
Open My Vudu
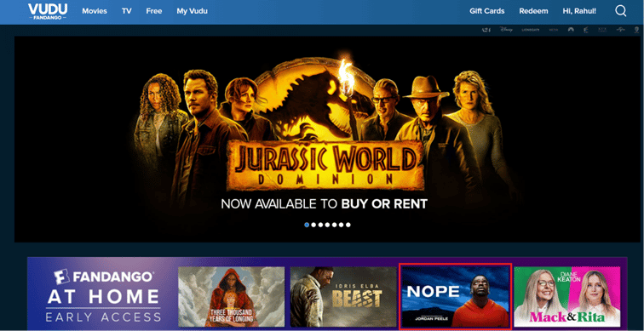(193, 11)
